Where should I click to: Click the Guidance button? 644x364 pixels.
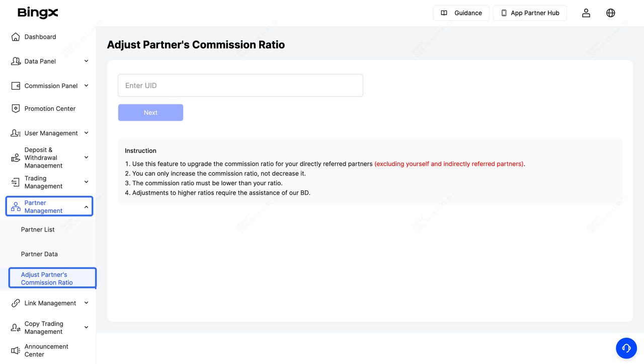(x=461, y=13)
